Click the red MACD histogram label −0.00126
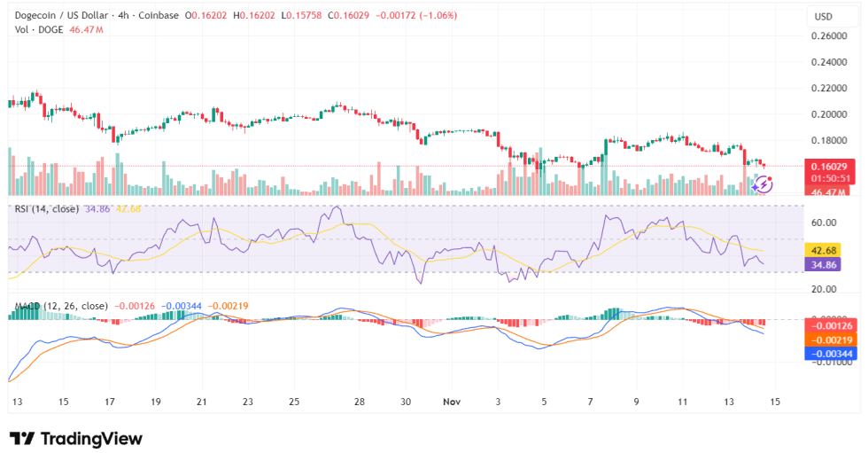Viewport: 868px width, 453px height. point(829,327)
